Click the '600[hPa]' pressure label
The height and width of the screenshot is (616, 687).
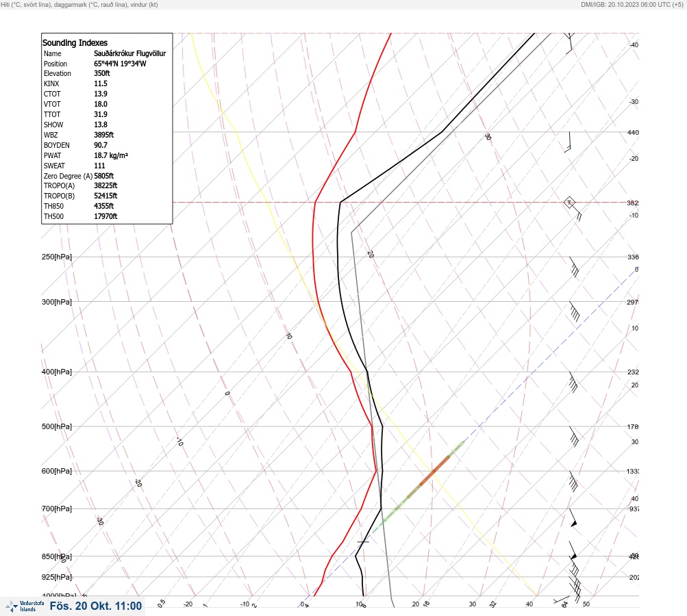click(x=57, y=471)
